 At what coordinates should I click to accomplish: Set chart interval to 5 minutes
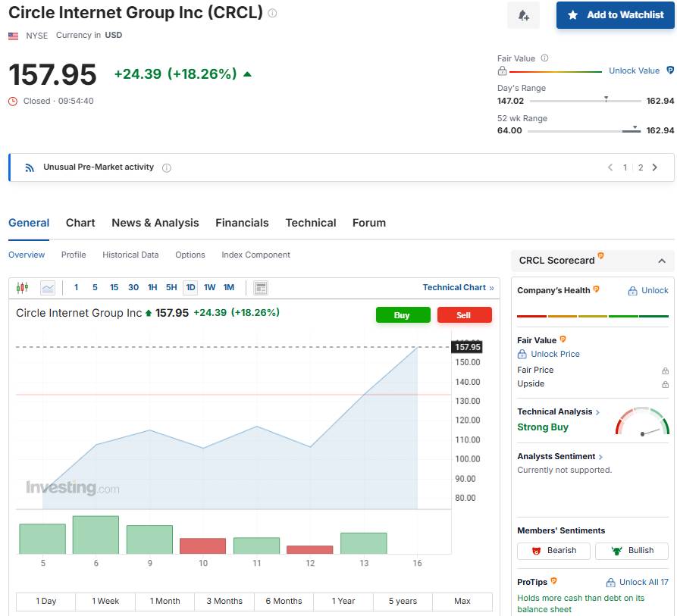tap(95, 287)
